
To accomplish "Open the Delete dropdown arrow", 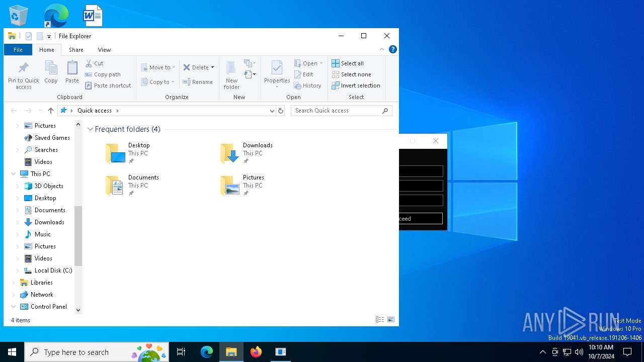I will [x=212, y=67].
